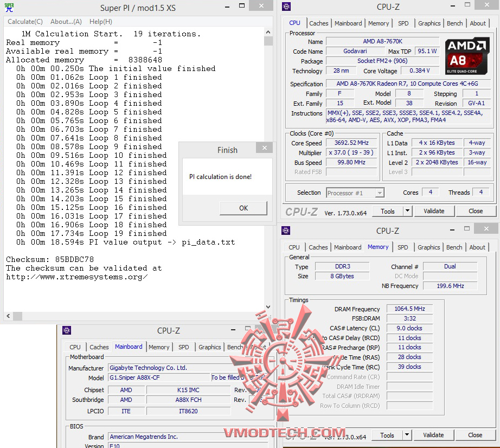
Task: Click Validate in top CPU-Z window
Action: click(434, 211)
